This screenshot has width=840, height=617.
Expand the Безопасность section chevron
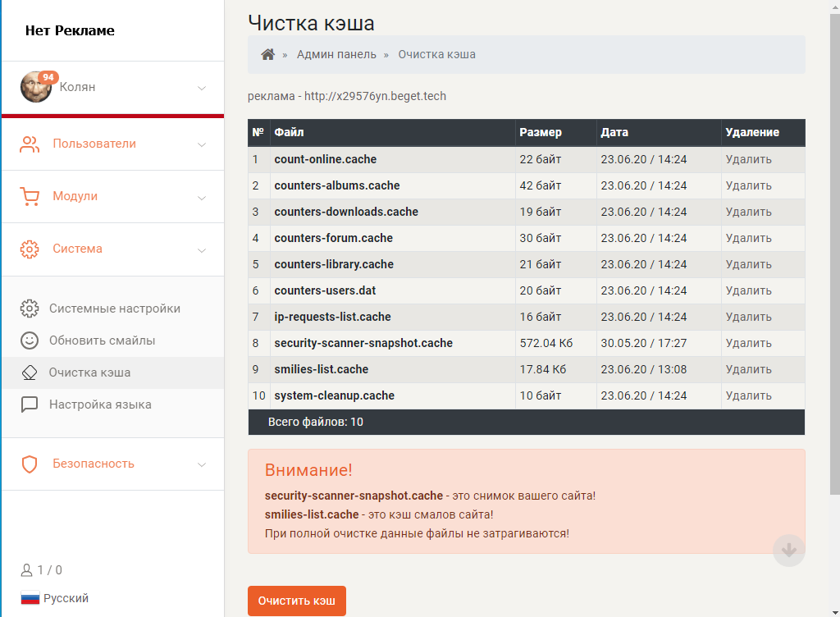click(202, 464)
